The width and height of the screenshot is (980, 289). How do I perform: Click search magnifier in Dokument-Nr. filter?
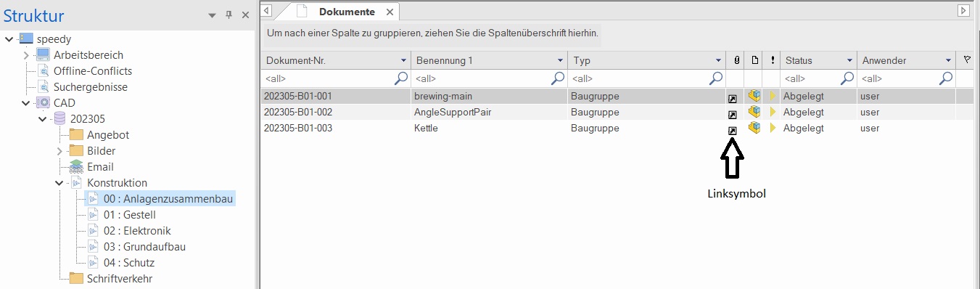400,78
